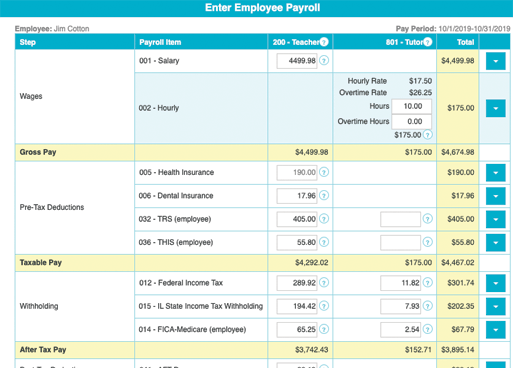Click the Enter Employee Payroll title
The image size is (513, 368).
click(263, 8)
